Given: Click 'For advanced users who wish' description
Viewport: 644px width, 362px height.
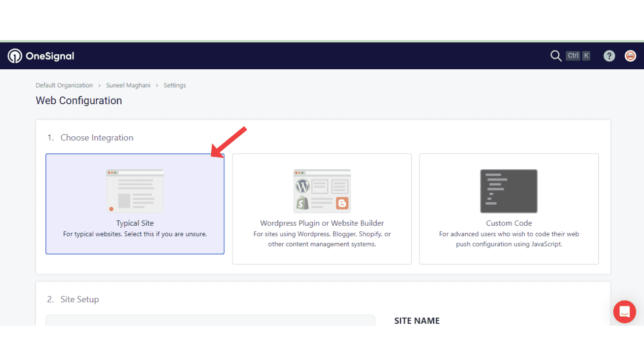Looking at the screenshot, I should tap(509, 239).
